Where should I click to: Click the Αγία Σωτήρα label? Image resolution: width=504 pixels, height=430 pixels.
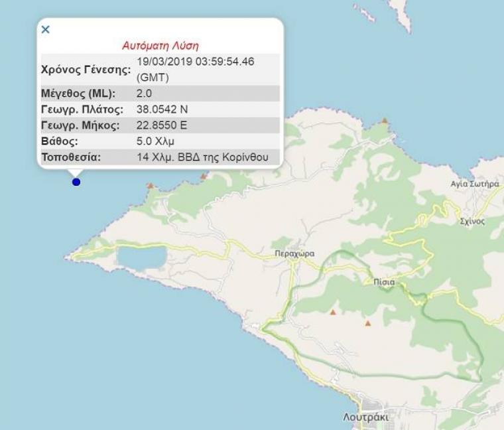475,184
